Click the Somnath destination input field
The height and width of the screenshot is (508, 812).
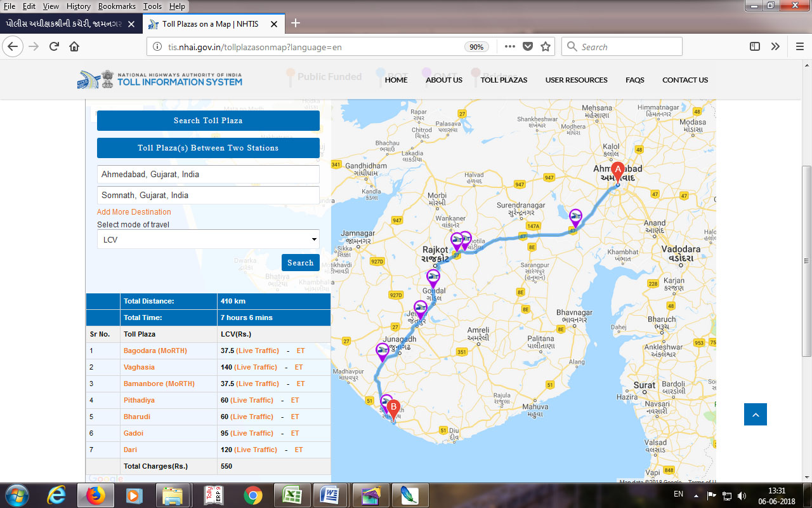click(x=208, y=196)
